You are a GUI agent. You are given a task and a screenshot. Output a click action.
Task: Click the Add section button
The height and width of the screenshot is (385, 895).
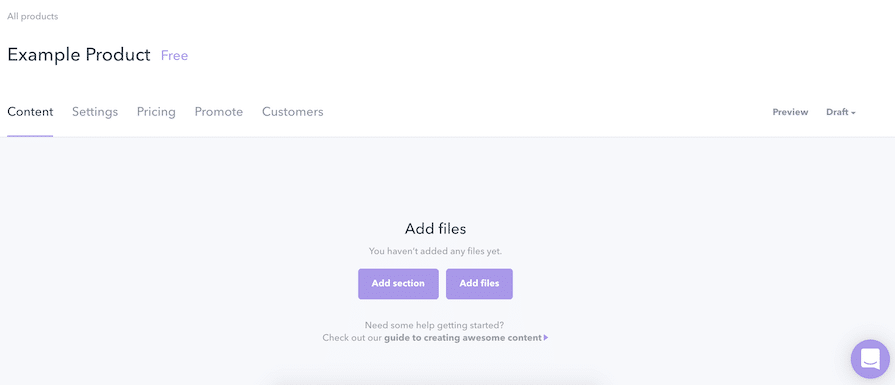(398, 283)
